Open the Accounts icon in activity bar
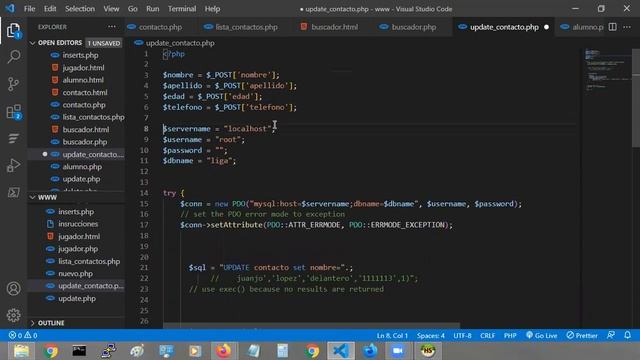Image resolution: width=640 pixels, height=360 pixels. (13, 289)
